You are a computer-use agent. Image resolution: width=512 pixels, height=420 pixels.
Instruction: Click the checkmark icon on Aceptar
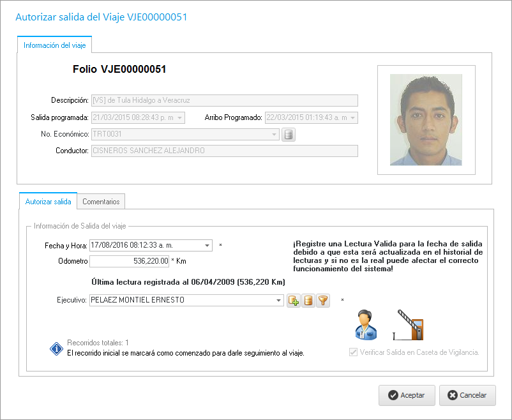(394, 395)
